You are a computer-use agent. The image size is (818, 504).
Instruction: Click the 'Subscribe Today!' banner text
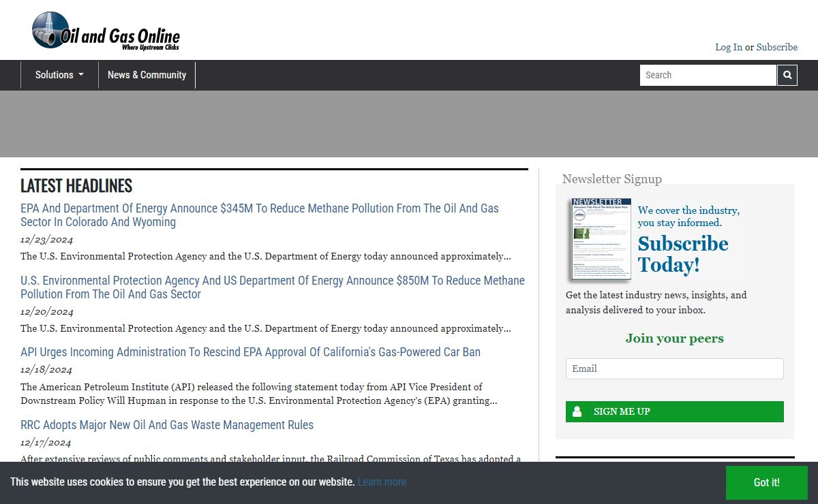point(683,254)
